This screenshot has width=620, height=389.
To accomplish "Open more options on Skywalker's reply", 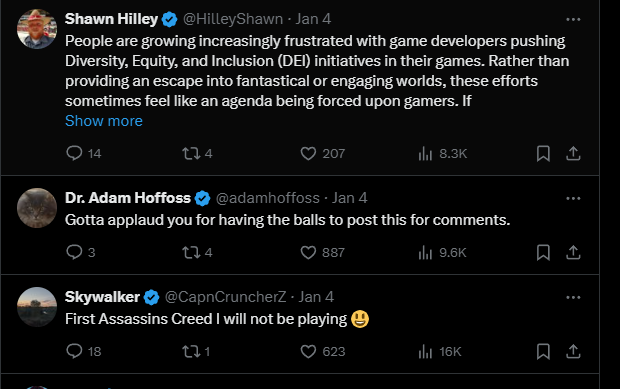I will point(573,297).
